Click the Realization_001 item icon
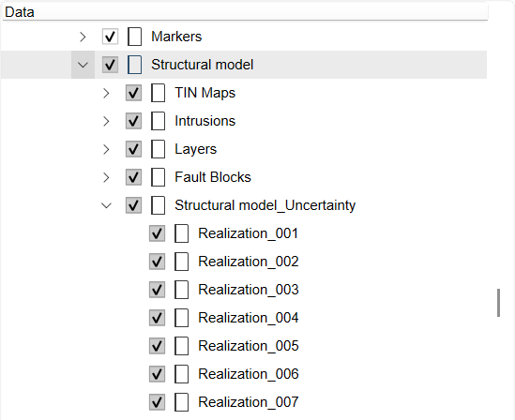Screen dimensions: 515x420 (182, 233)
